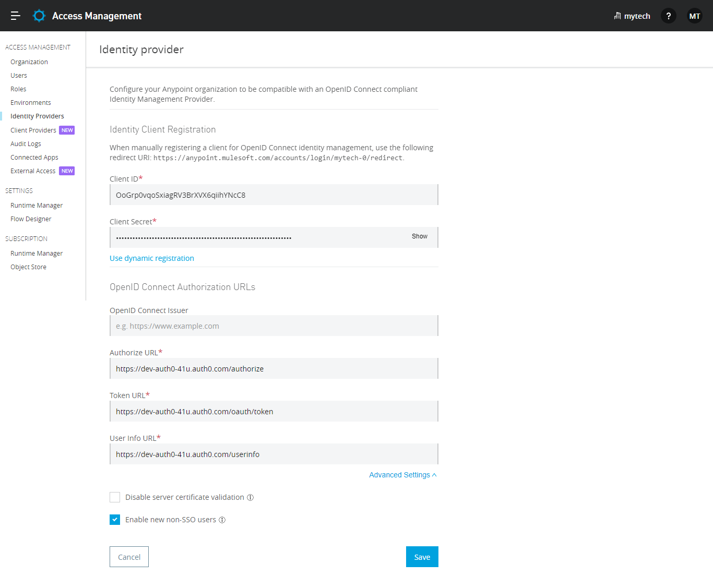Open the Audit Logs page
The width and height of the screenshot is (713, 588).
(x=26, y=144)
